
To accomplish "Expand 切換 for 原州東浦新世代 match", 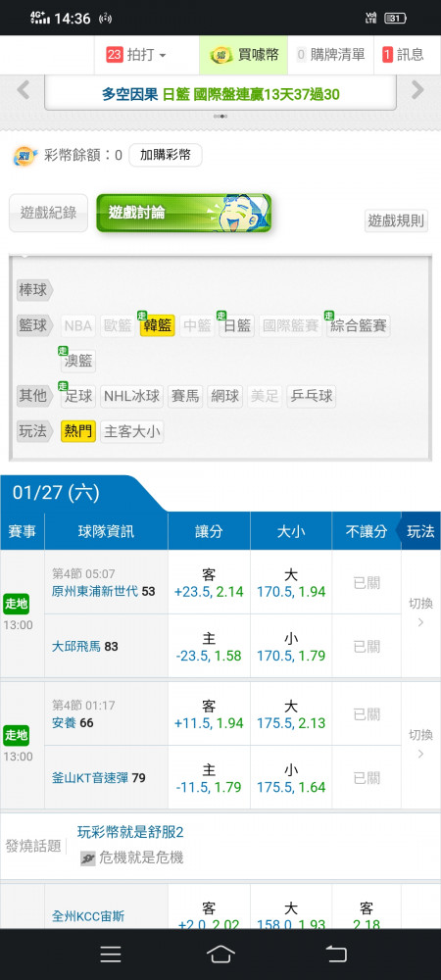I will tap(420, 613).
